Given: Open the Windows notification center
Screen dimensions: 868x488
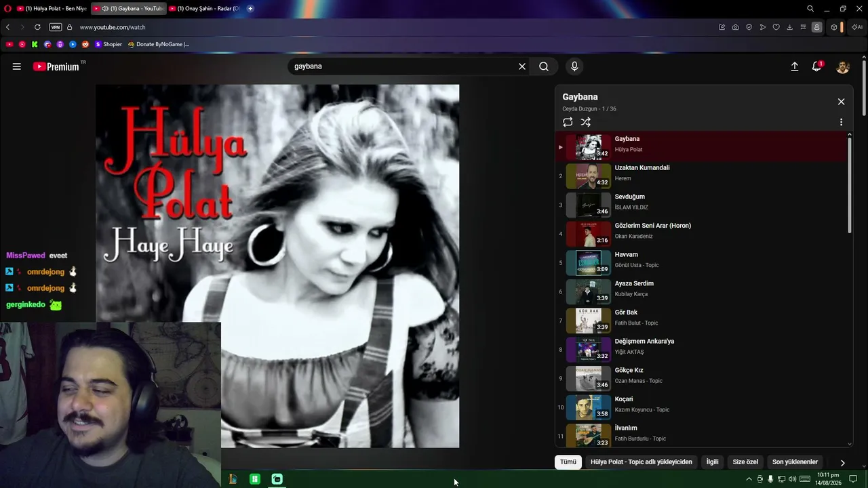Looking at the screenshot, I should point(854,479).
